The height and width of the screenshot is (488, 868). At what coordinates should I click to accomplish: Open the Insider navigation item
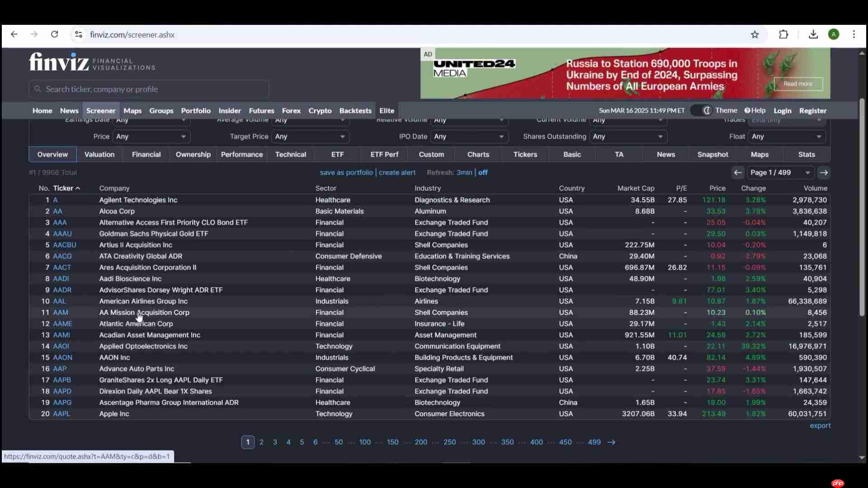coord(230,111)
